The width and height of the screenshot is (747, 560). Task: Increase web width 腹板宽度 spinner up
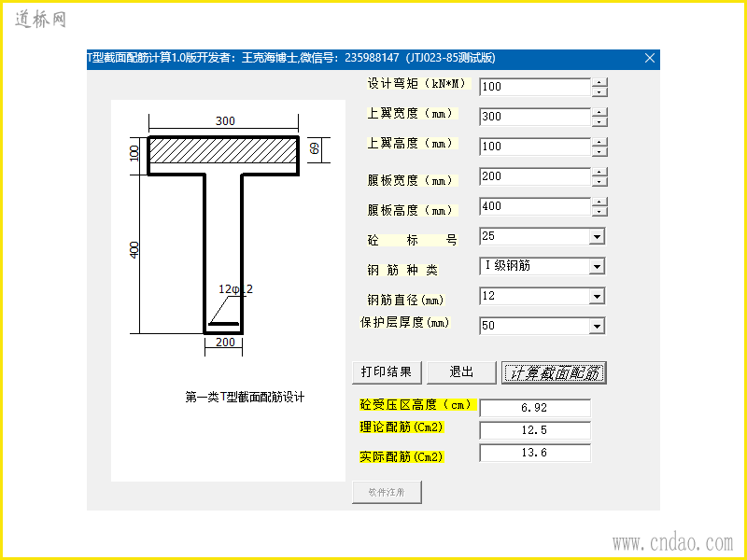(599, 173)
